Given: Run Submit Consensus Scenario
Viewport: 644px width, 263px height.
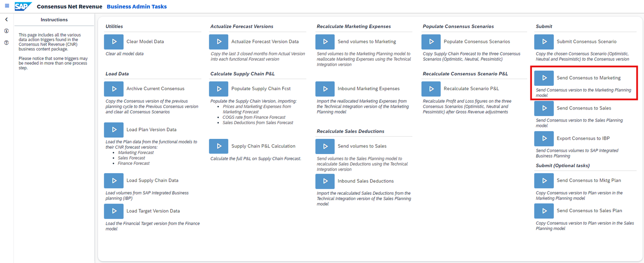Looking at the screenshot, I should 544,42.
